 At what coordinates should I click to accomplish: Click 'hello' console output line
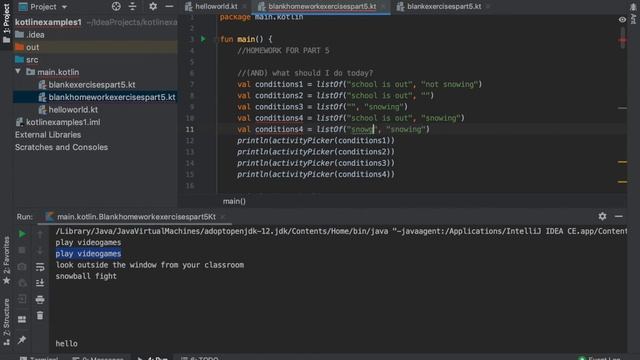(67, 344)
